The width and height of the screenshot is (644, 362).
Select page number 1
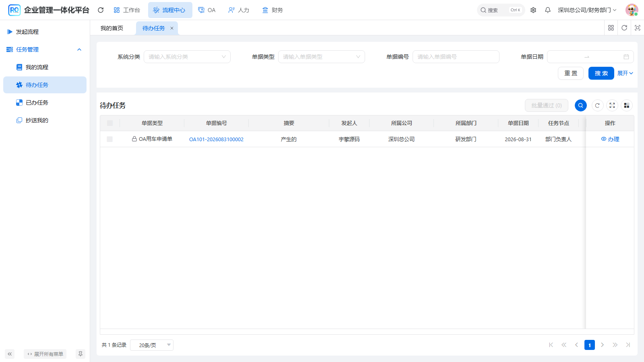590,345
